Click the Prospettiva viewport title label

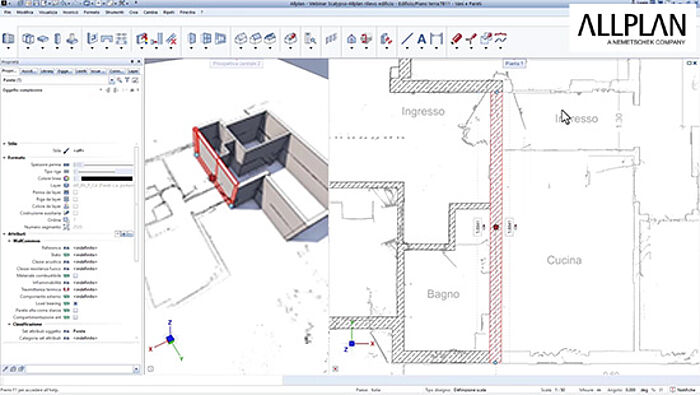tap(236, 64)
